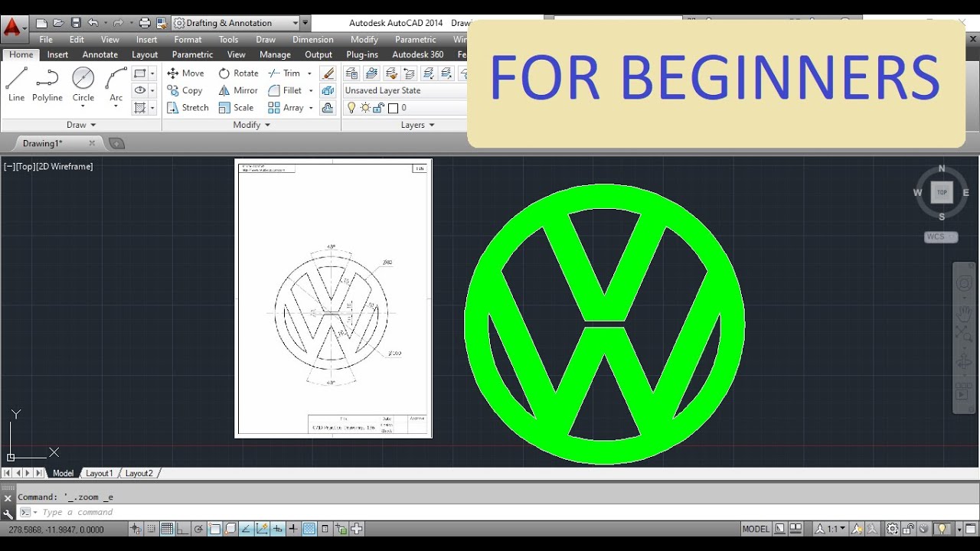The image size is (980, 551).
Task: Close the Drawing1* file tab
Action: pos(92,143)
